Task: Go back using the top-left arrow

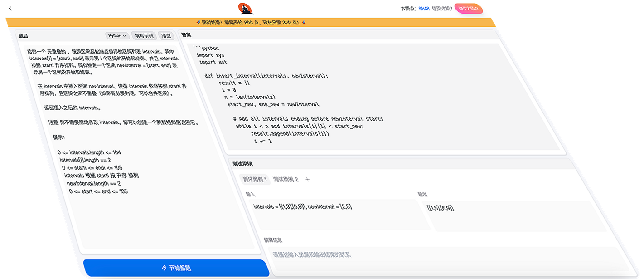Action: (10, 9)
